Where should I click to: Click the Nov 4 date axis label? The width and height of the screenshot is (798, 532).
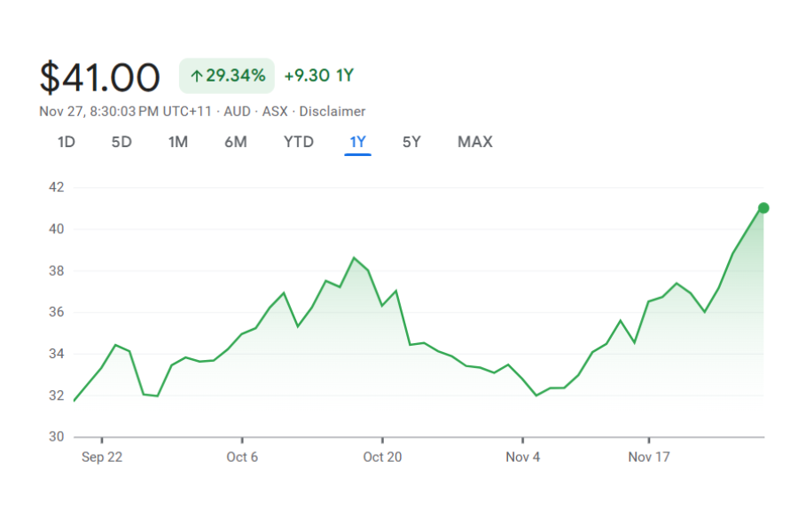coord(522,458)
